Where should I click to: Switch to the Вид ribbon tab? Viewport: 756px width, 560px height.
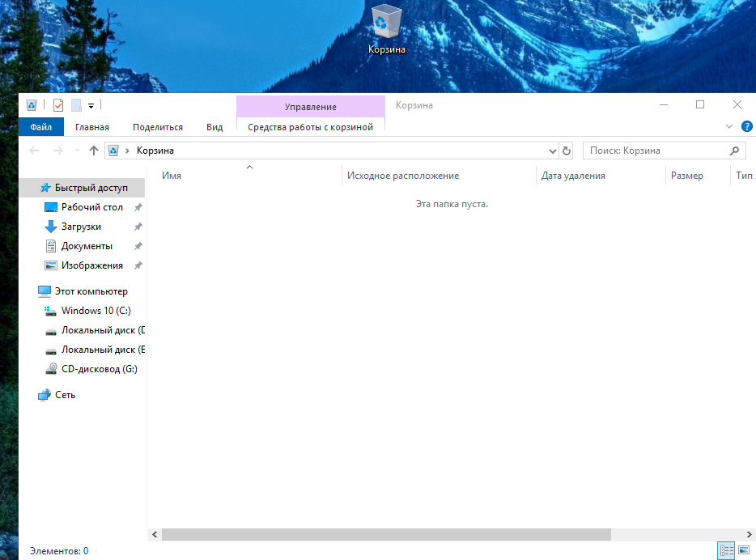point(214,127)
